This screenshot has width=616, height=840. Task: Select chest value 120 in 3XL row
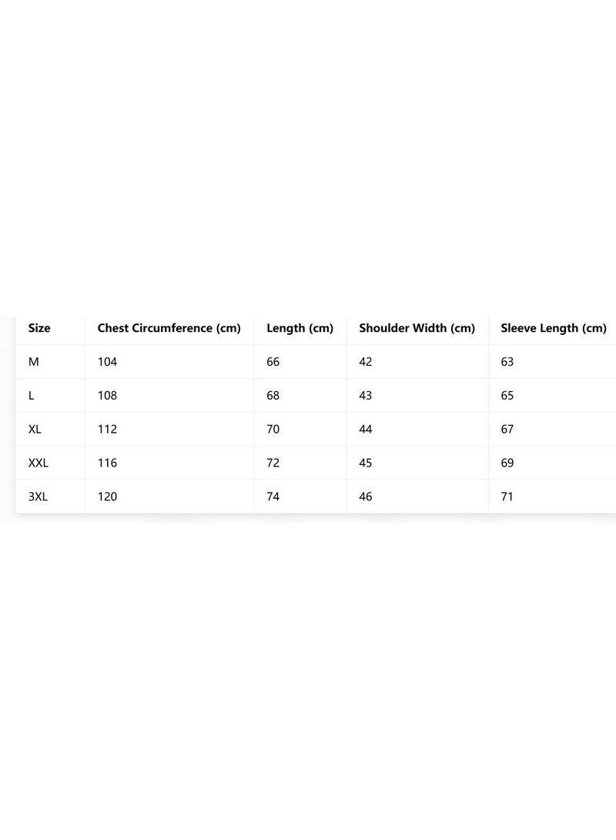[x=107, y=497]
